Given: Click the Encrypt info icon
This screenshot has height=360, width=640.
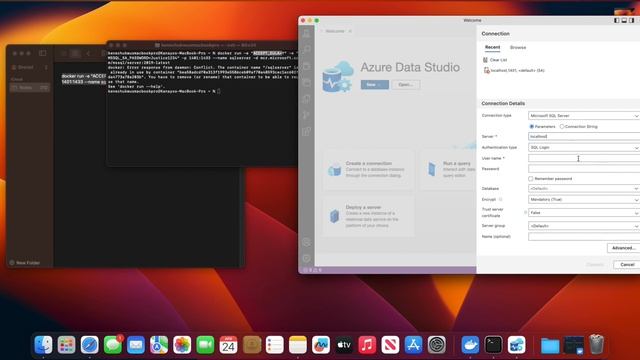Looking at the screenshot, I should click(501, 200).
